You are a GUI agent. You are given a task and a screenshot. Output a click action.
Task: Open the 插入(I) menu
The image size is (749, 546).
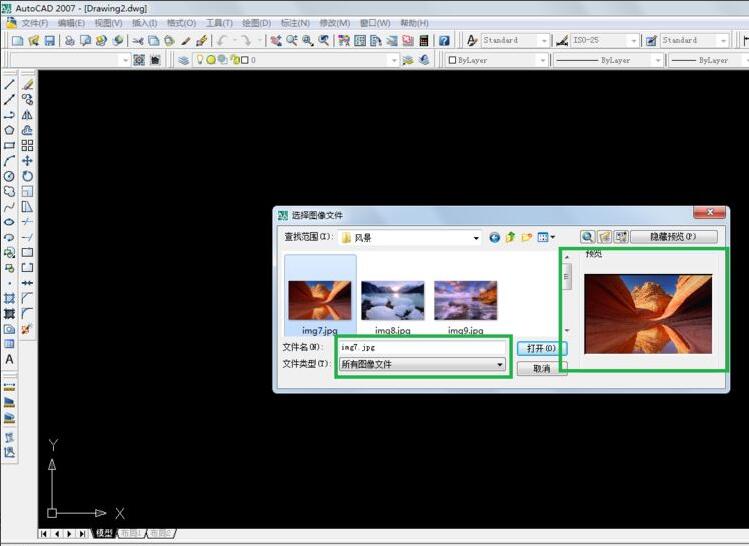tap(144, 23)
